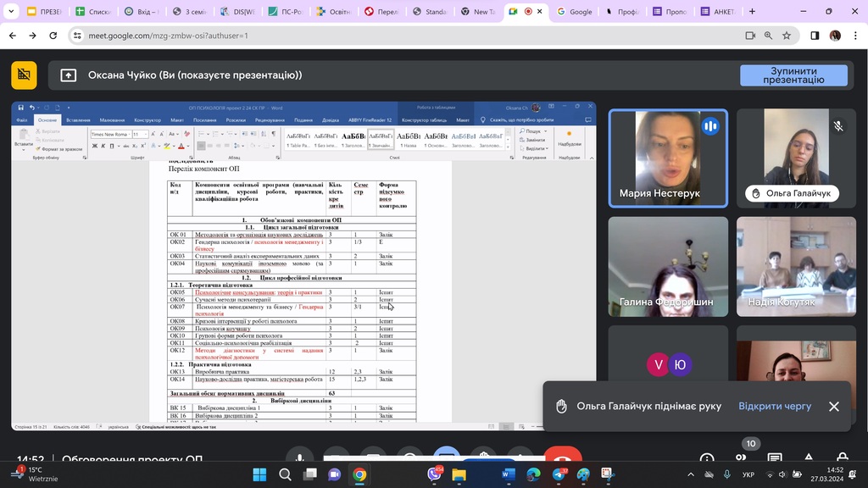Dismiss the raised hand notification
The width and height of the screenshot is (868, 488).
point(834,407)
